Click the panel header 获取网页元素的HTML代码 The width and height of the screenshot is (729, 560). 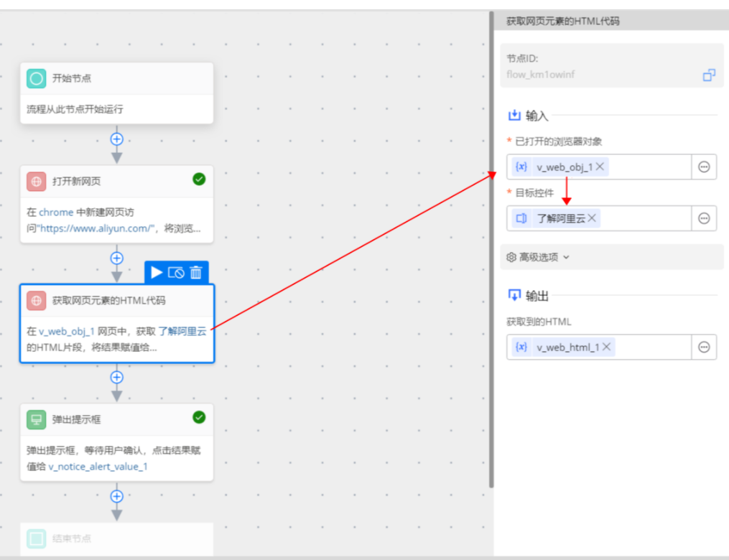tap(563, 21)
